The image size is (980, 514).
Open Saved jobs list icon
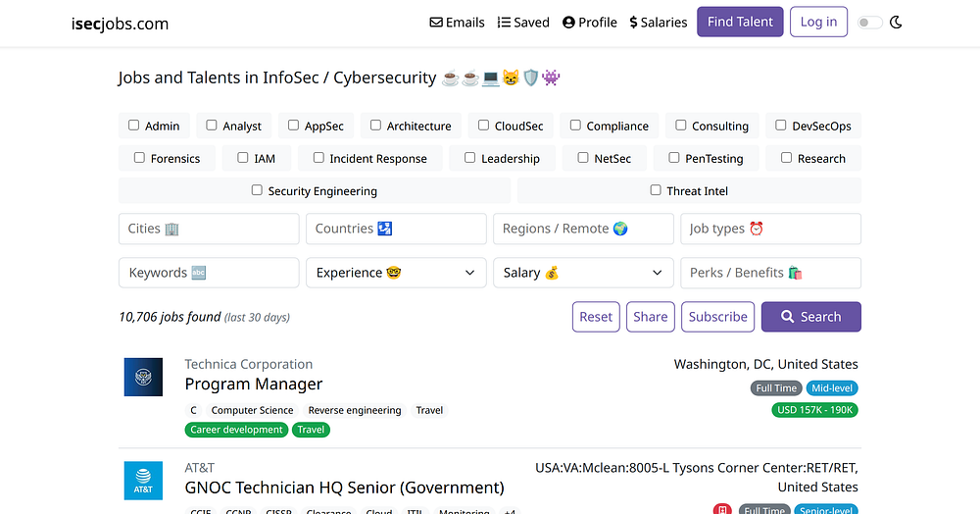point(504,23)
